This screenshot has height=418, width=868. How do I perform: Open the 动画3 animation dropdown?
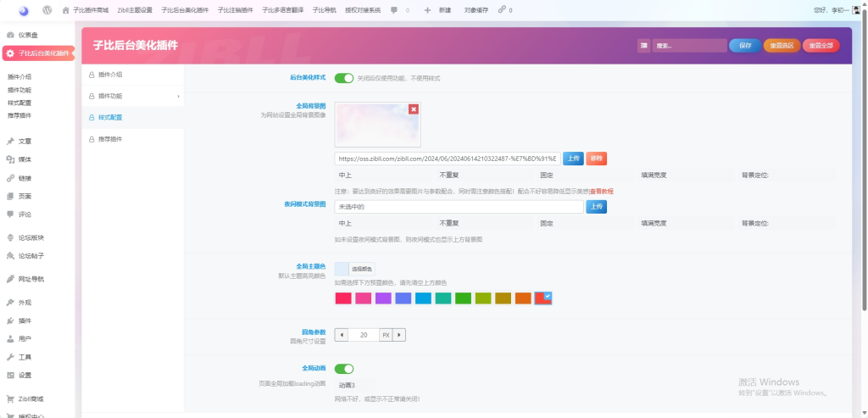click(354, 385)
